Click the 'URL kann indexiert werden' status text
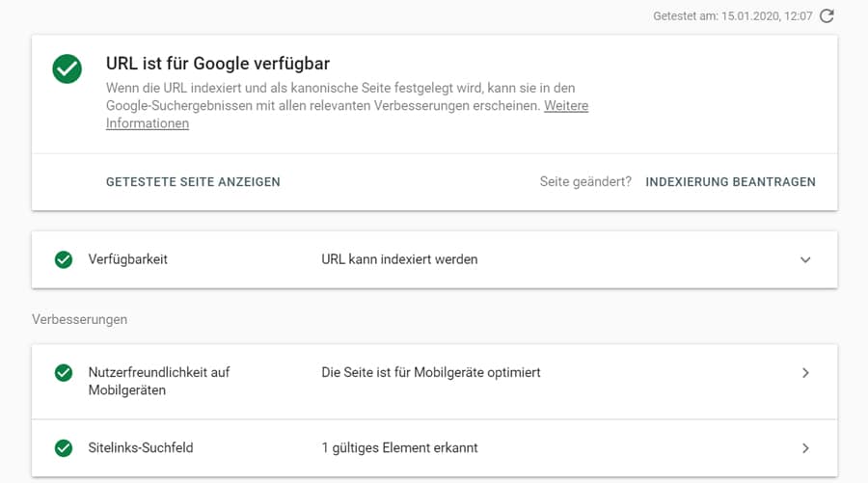This screenshot has width=868, height=483. 399,259
